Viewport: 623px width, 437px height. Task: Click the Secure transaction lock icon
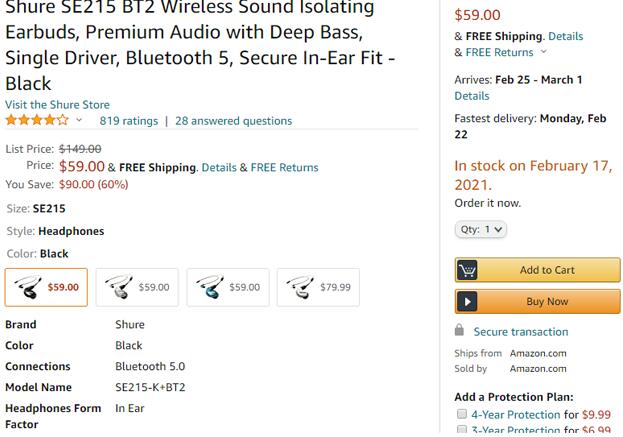(460, 331)
